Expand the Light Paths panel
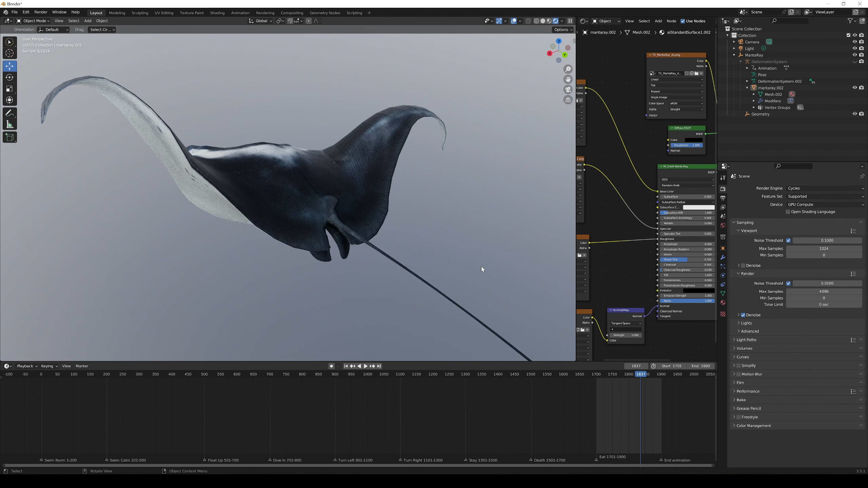 click(746, 340)
